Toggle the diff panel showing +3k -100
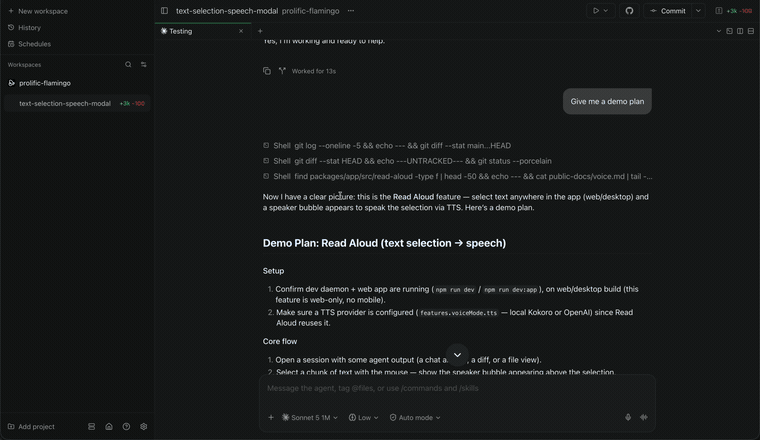The image size is (760, 440). click(734, 11)
